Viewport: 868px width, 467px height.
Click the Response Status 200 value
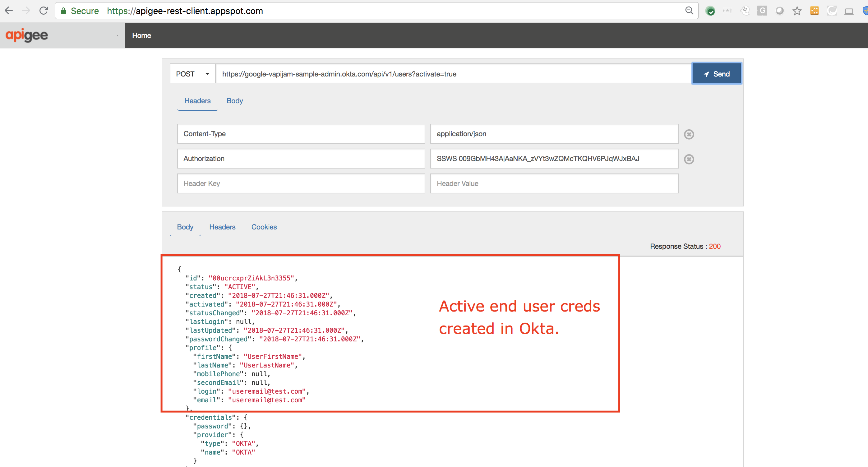715,246
